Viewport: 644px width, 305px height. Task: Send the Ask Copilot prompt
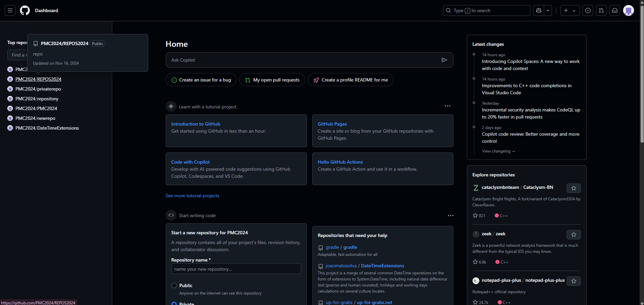(444, 60)
